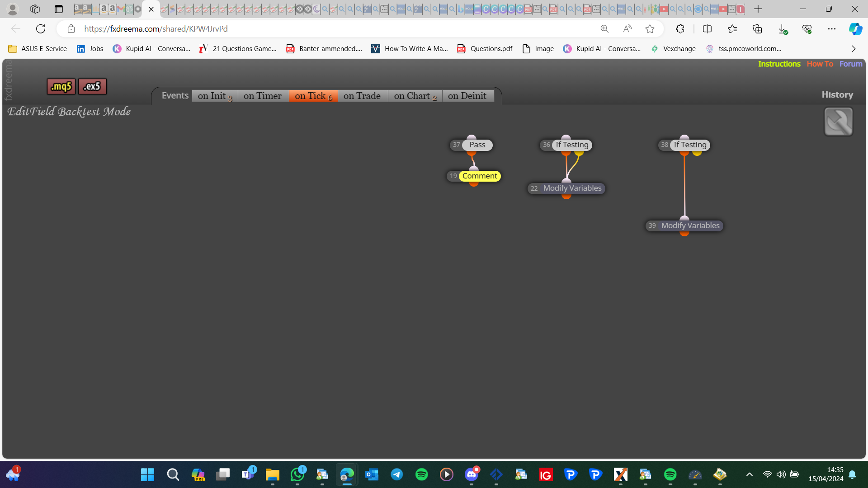Open WhatsApp from the taskbar
This screenshot has height=488, width=868.
[x=297, y=474]
